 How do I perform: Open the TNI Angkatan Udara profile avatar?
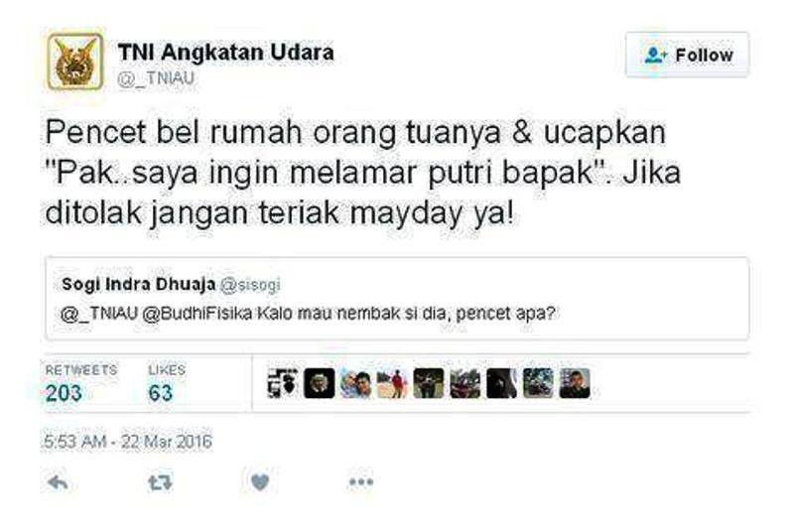(x=75, y=62)
